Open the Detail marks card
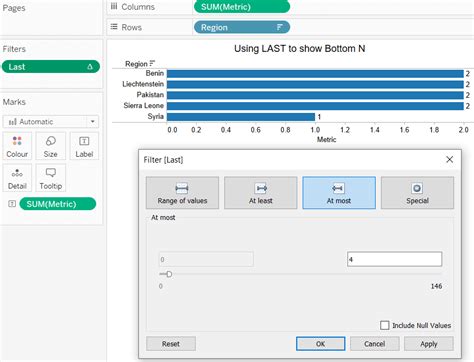474x362 pixels. coord(17,178)
